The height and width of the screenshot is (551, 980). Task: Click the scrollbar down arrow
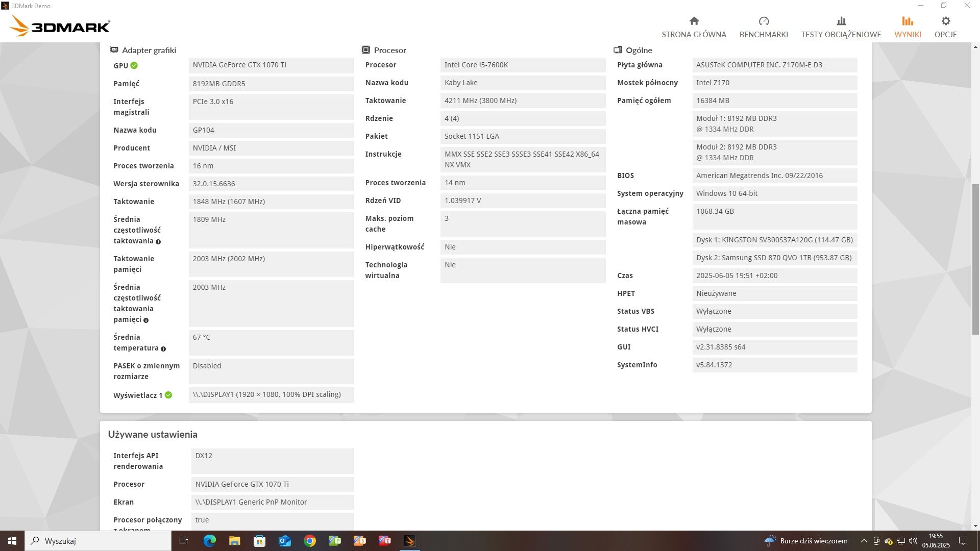point(975,526)
